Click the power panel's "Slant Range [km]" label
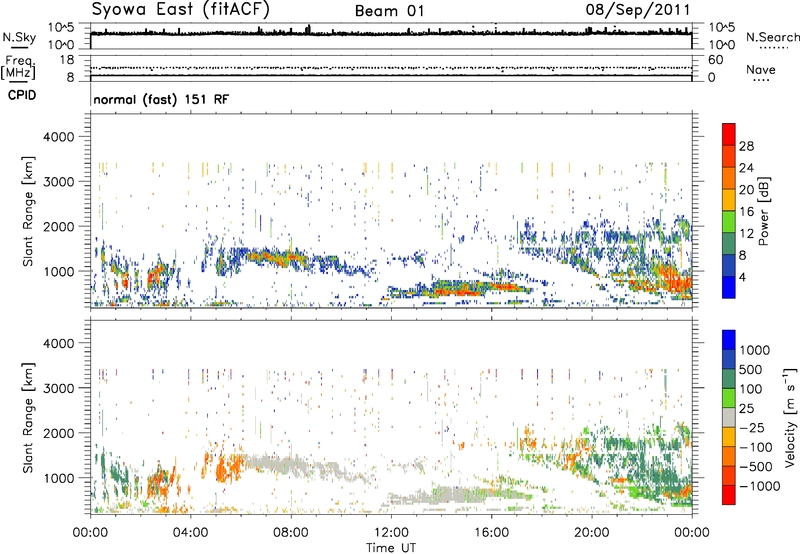 [x=28, y=211]
